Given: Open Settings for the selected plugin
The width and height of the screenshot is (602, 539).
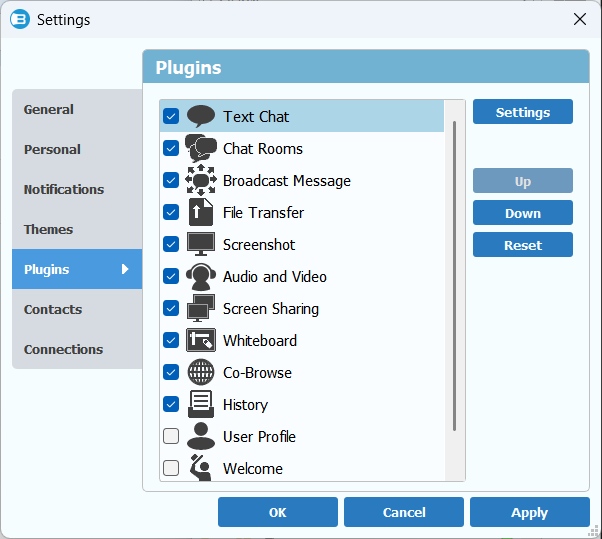Looking at the screenshot, I should coord(523,112).
